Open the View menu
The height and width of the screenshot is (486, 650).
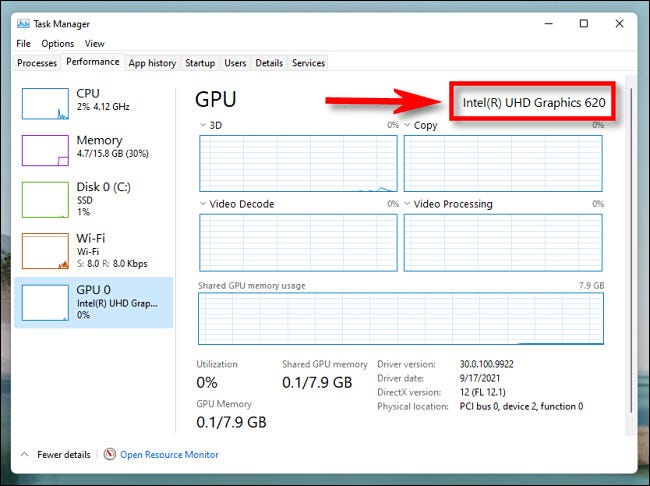click(95, 44)
